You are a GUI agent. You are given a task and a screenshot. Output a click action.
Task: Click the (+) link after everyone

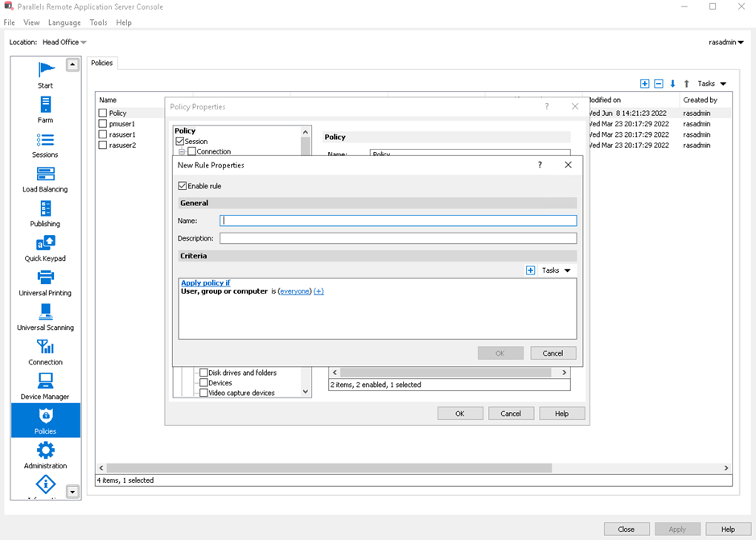tap(318, 291)
